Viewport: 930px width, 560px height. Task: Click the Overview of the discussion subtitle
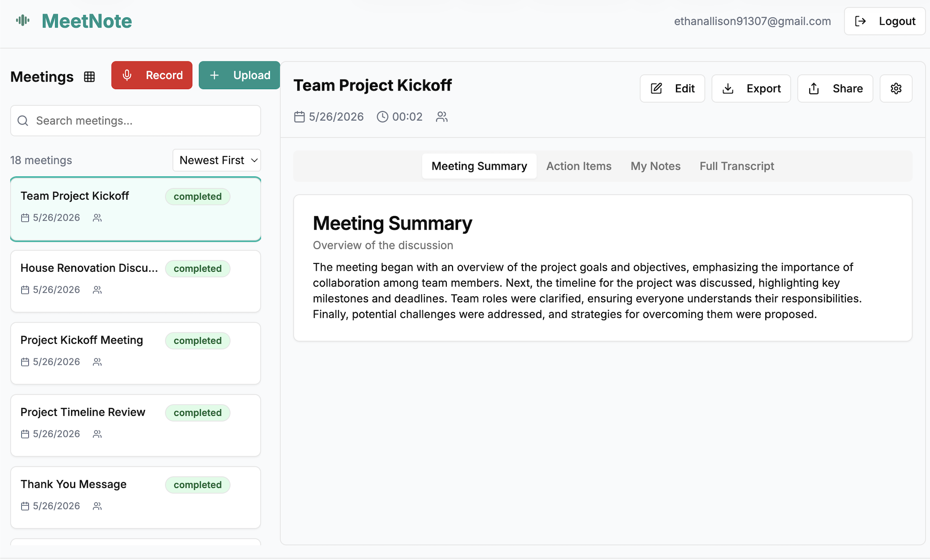click(x=383, y=245)
